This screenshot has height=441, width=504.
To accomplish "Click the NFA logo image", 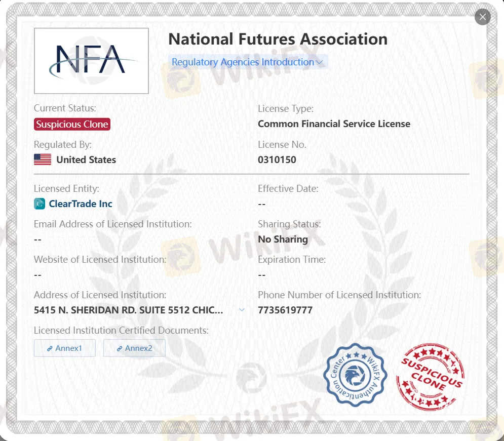I will click(91, 60).
